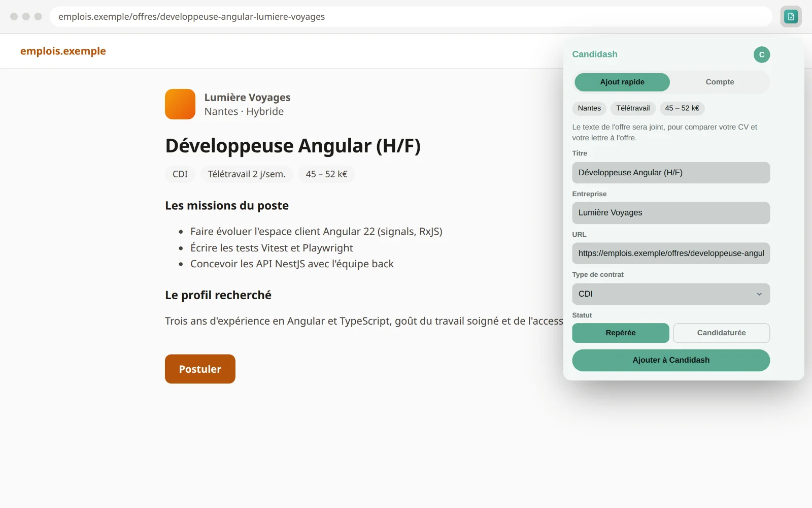
Task: Select the Candidaturée status
Action: pos(721,333)
